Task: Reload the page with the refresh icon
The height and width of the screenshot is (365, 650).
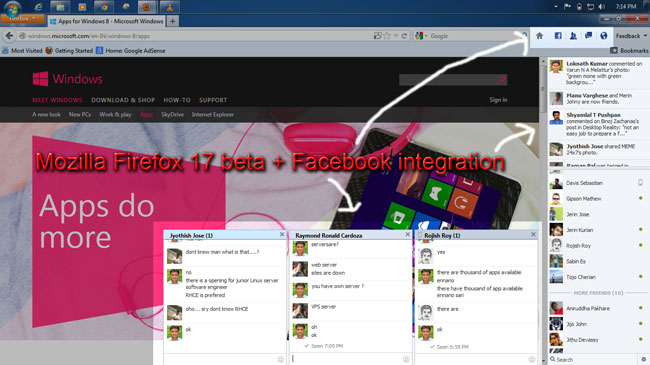Action: pos(404,36)
